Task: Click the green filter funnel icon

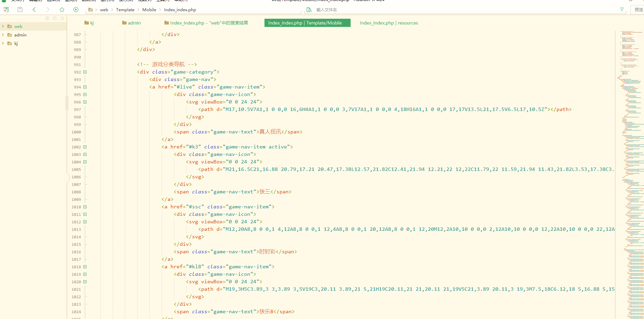Action: coord(622,10)
